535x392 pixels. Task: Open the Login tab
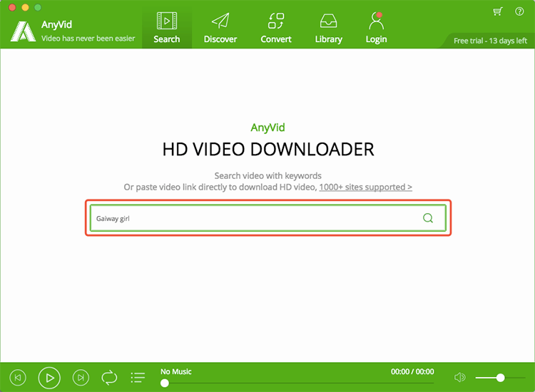pos(376,28)
